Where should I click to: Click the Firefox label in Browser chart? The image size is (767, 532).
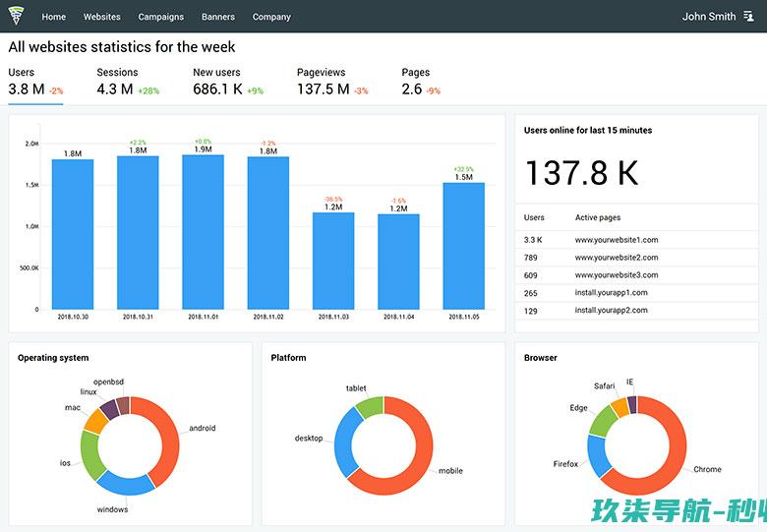tap(565, 464)
